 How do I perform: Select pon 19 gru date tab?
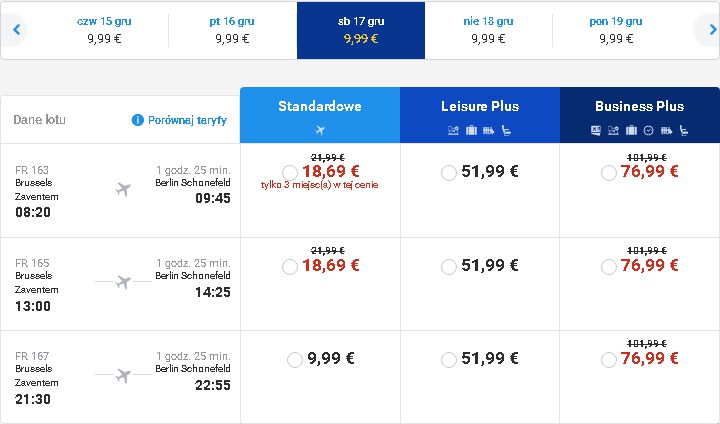(x=616, y=30)
